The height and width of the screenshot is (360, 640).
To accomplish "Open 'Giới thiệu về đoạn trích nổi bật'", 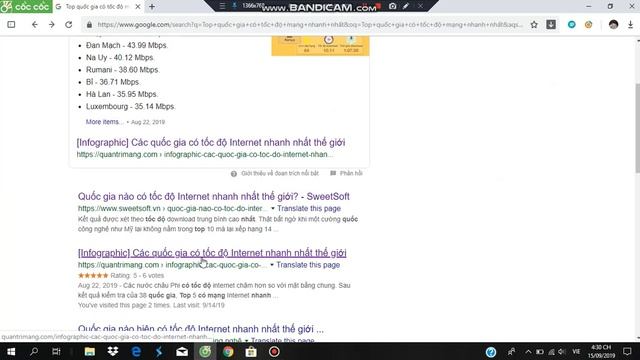I will click(x=280, y=173).
